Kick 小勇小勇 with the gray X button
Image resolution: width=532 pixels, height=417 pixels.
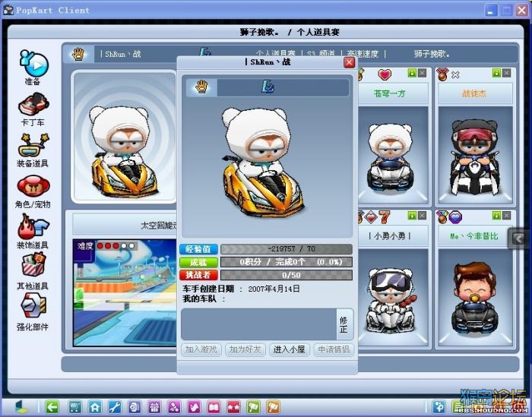[x=422, y=216]
